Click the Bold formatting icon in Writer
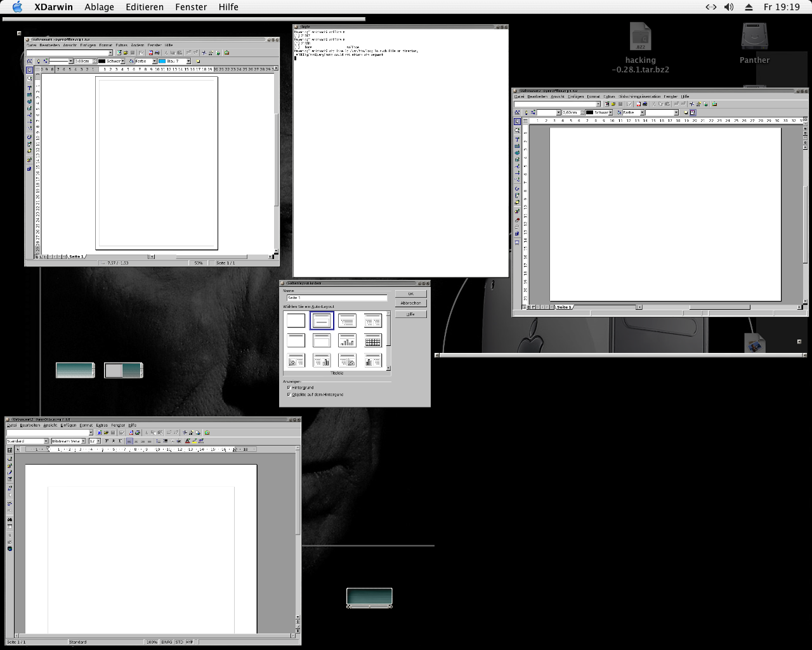Image resolution: width=812 pixels, height=650 pixels. (x=107, y=441)
